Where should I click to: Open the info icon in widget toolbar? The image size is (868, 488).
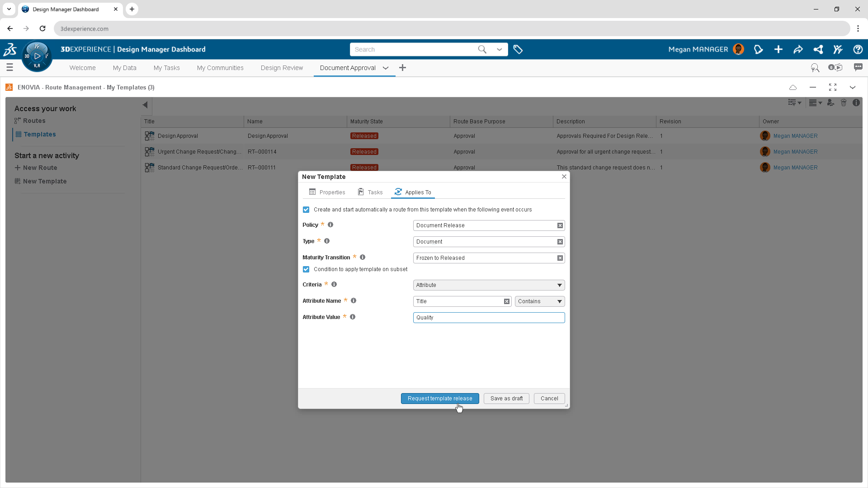(856, 103)
